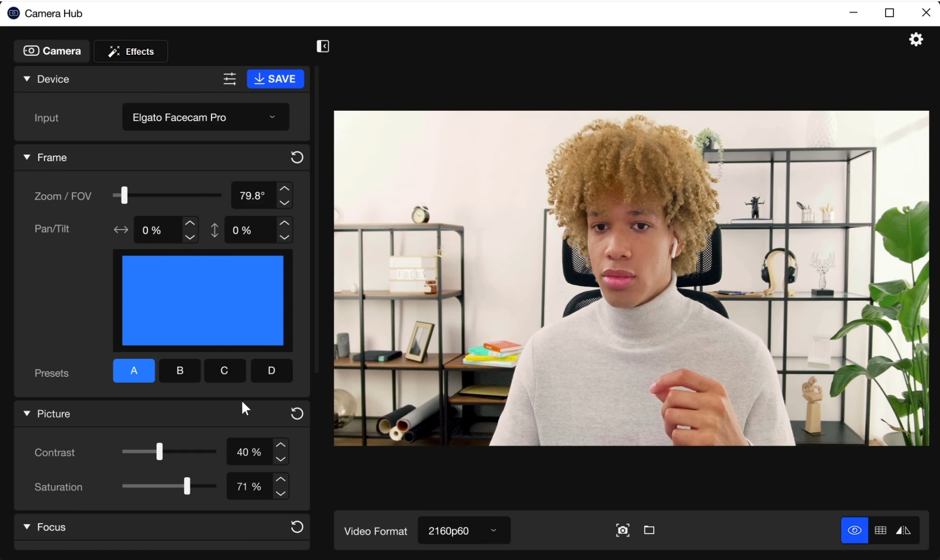The height and width of the screenshot is (560, 940).
Task: Switch to the Effects tab
Action: [131, 52]
